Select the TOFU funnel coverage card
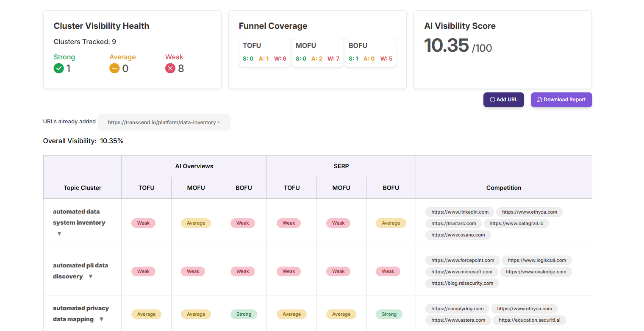Image resolution: width=644 pixels, height=331 pixels. click(x=264, y=53)
